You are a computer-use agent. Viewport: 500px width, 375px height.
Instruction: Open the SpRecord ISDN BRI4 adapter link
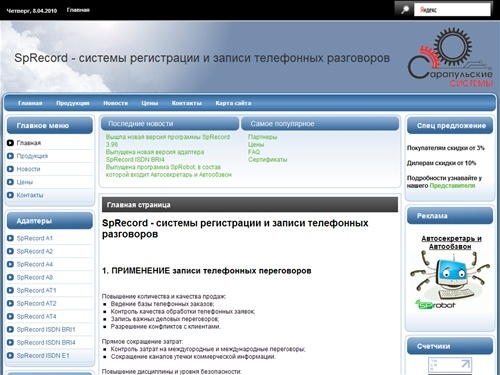click(46, 342)
